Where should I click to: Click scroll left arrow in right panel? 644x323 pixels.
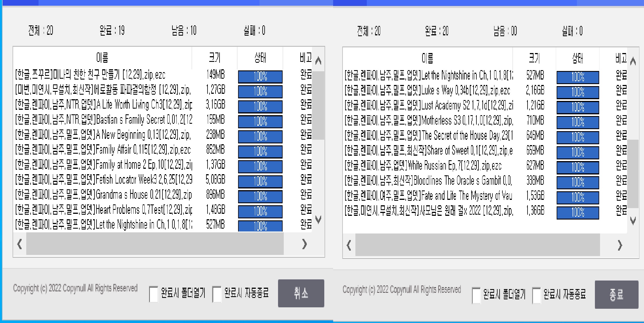tap(349, 245)
